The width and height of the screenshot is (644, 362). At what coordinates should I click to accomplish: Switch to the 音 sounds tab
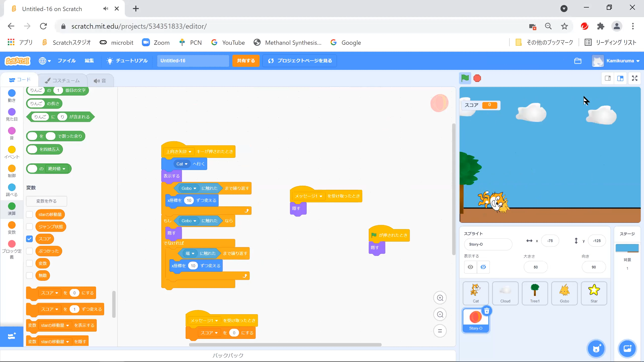tap(100, 81)
